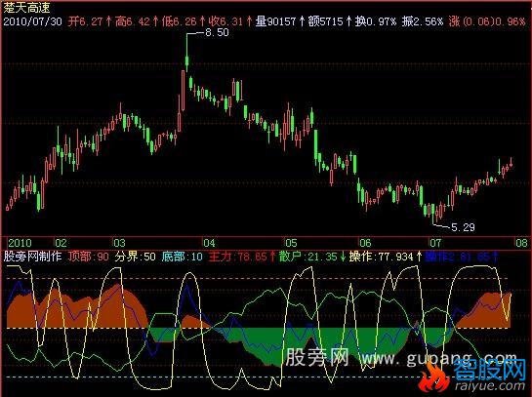Click the stock name 楚天高速

pyautogui.click(x=26, y=8)
